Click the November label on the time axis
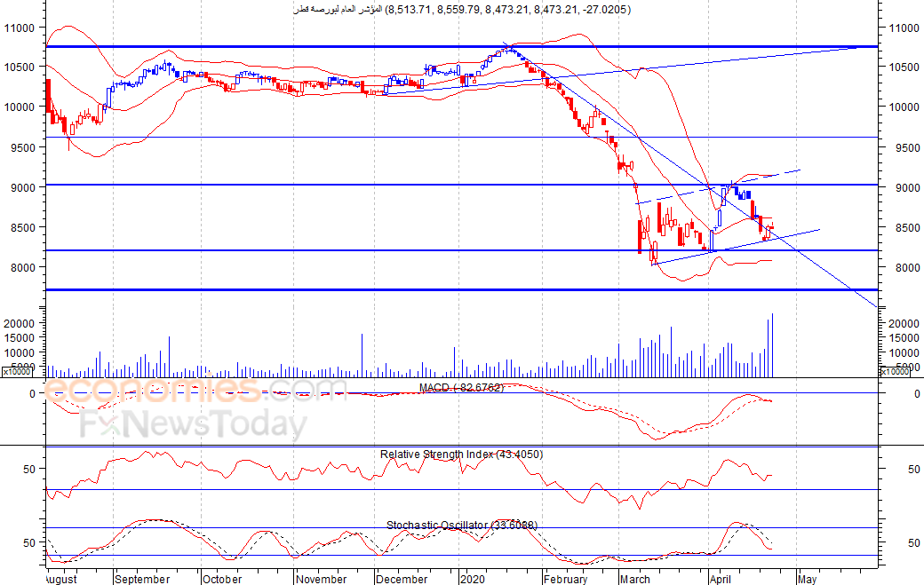This screenshot has height=585, width=924. coord(321,579)
